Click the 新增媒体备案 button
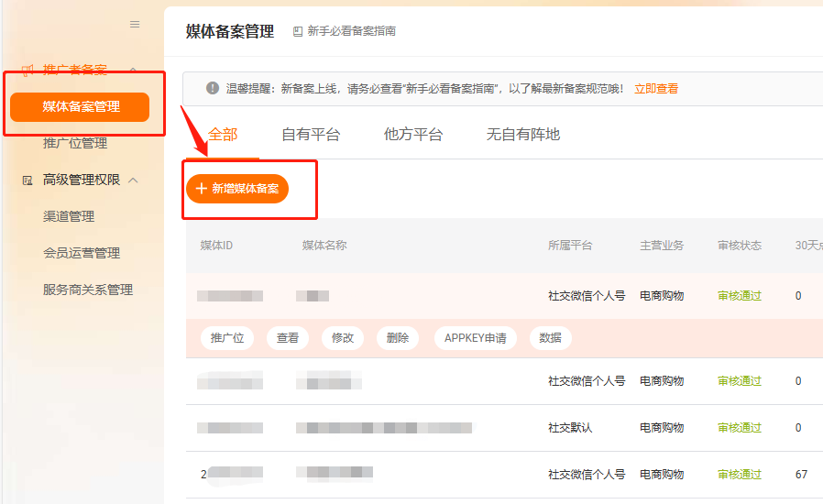The height and width of the screenshot is (504, 823). [x=237, y=189]
